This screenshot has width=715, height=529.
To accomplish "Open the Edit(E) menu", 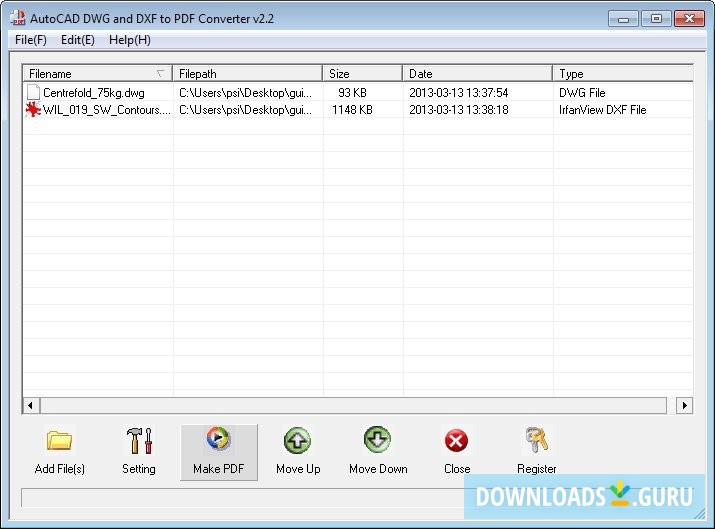I will click(78, 40).
